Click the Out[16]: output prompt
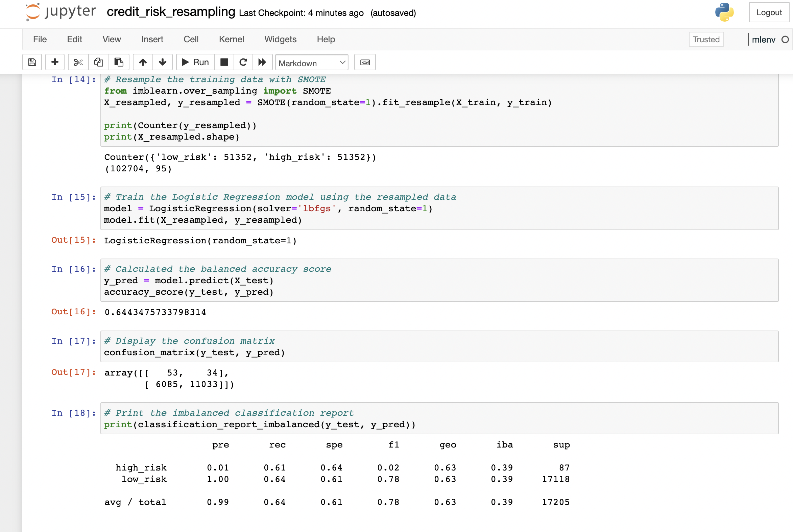Screen dimensions: 793x532 74,312
